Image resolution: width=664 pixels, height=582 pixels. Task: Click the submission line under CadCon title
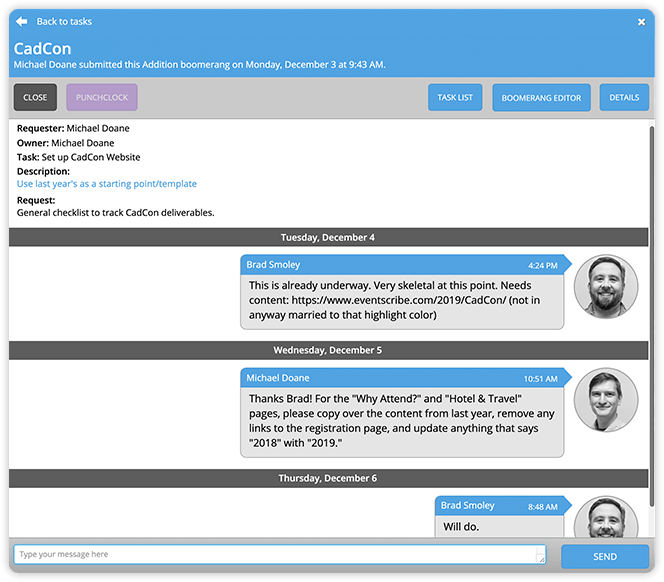[199, 65]
